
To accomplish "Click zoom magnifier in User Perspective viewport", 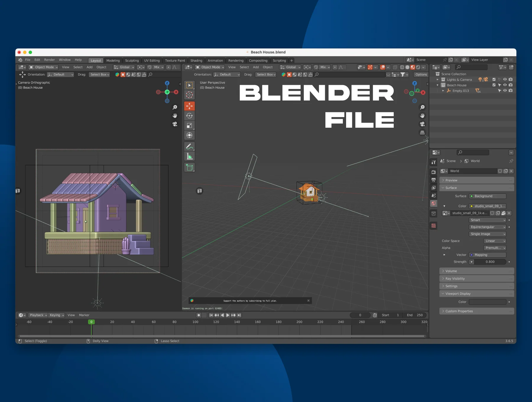I will point(422,107).
